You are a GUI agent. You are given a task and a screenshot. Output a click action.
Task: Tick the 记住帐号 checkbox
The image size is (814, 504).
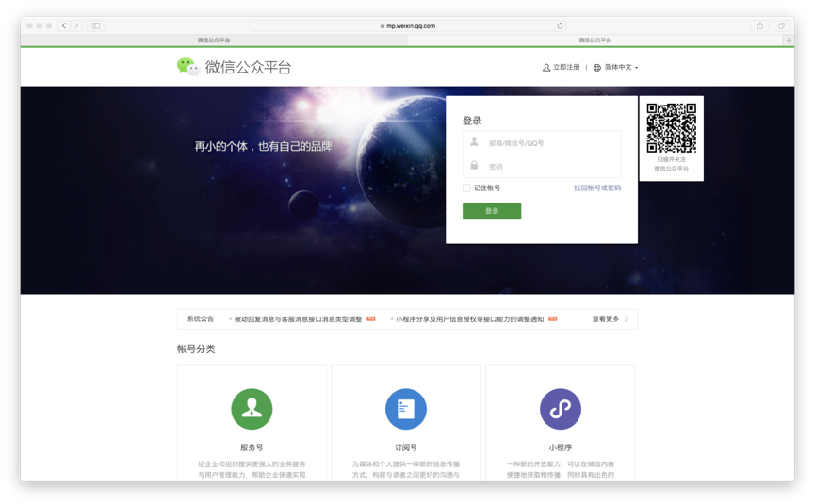tap(466, 187)
